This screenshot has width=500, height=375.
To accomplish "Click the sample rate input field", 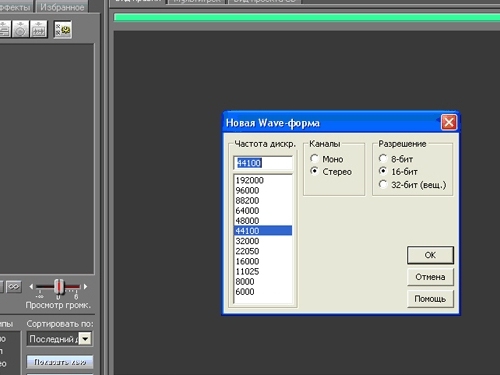I will click(x=263, y=163).
